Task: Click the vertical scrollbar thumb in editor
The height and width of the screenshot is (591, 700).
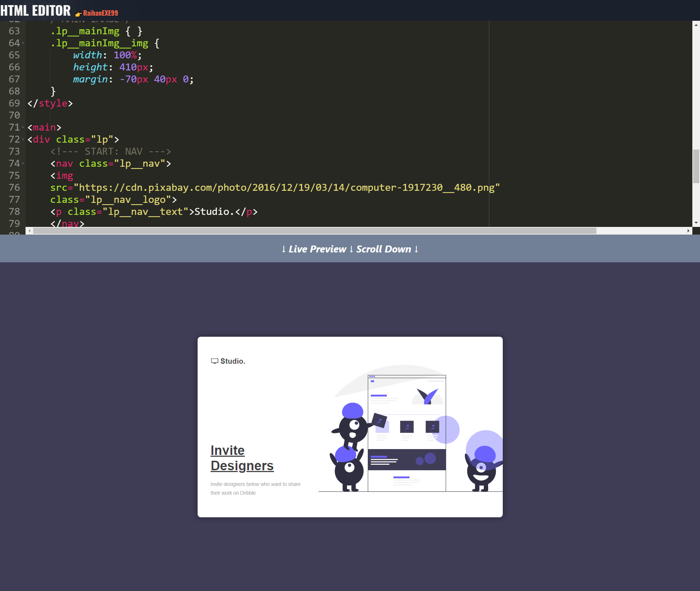Action: click(x=696, y=166)
